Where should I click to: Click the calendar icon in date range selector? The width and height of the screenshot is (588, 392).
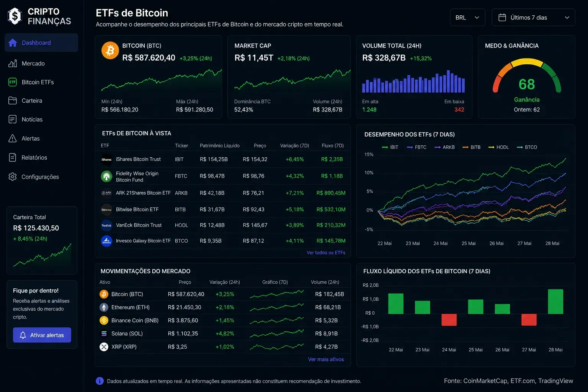(502, 18)
